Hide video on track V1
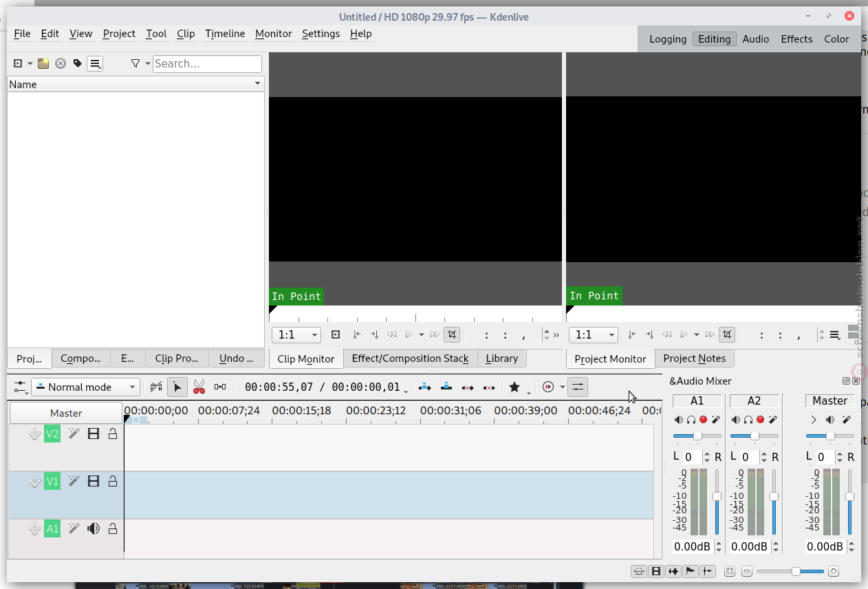Image resolution: width=868 pixels, height=589 pixels. pyautogui.click(x=94, y=481)
